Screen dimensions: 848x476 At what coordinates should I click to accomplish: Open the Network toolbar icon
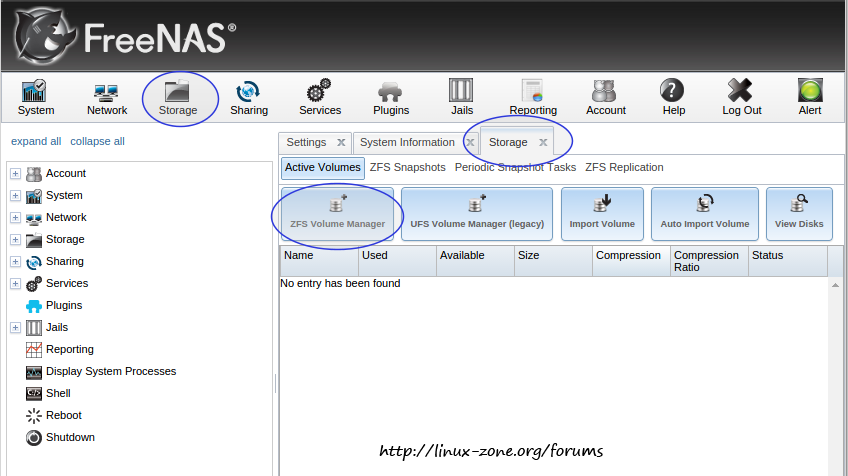tap(107, 98)
